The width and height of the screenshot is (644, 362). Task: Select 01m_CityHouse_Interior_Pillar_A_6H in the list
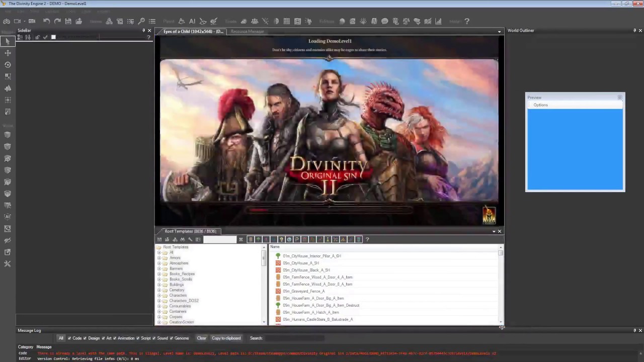point(311,256)
